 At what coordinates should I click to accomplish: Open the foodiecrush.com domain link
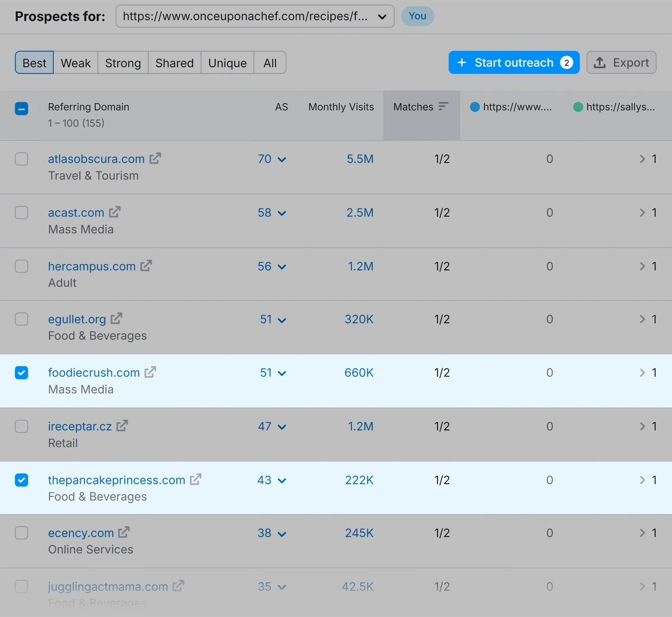[94, 373]
